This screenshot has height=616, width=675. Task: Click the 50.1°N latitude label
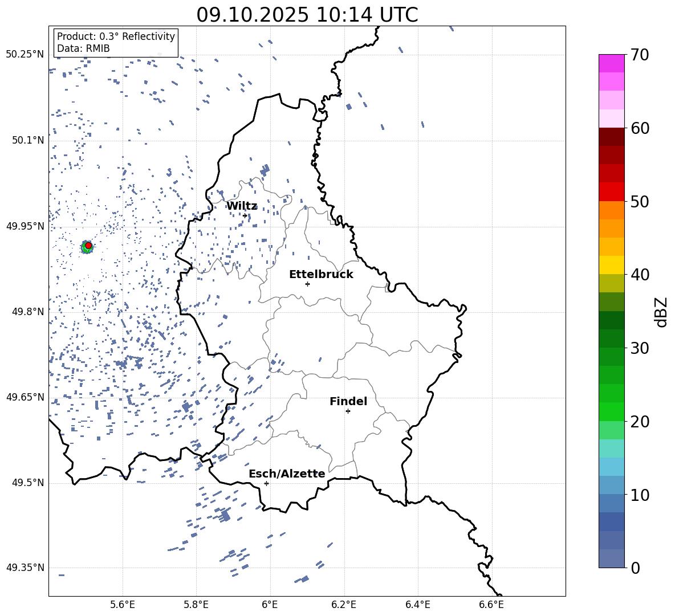coord(27,140)
